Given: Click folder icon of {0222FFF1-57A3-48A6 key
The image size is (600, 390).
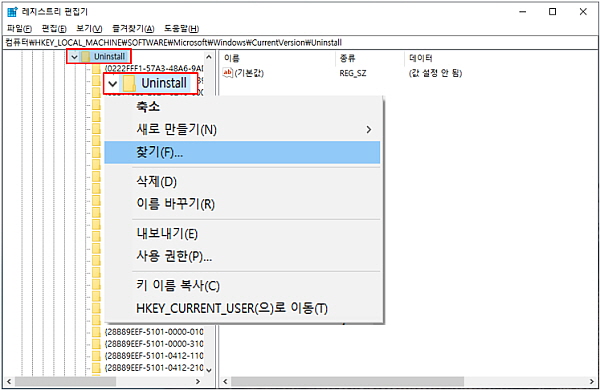Looking at the screenshot, I should pyautogui.click(x=96, y=69).
